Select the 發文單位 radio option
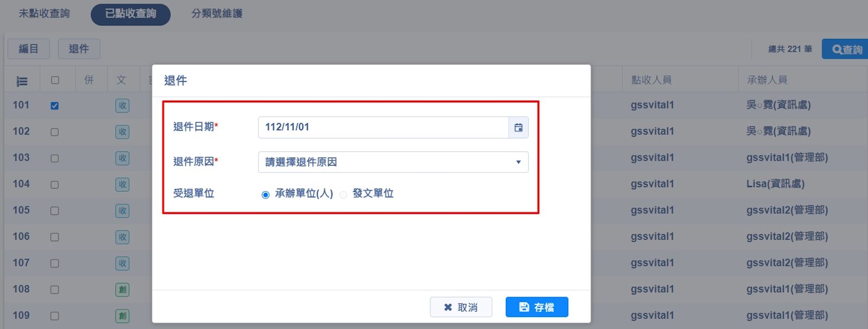 click(343, 195)
